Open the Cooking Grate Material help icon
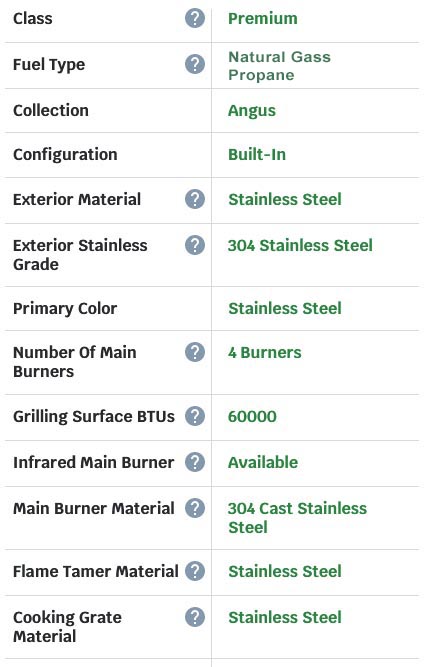 click(x=195, y=617)
